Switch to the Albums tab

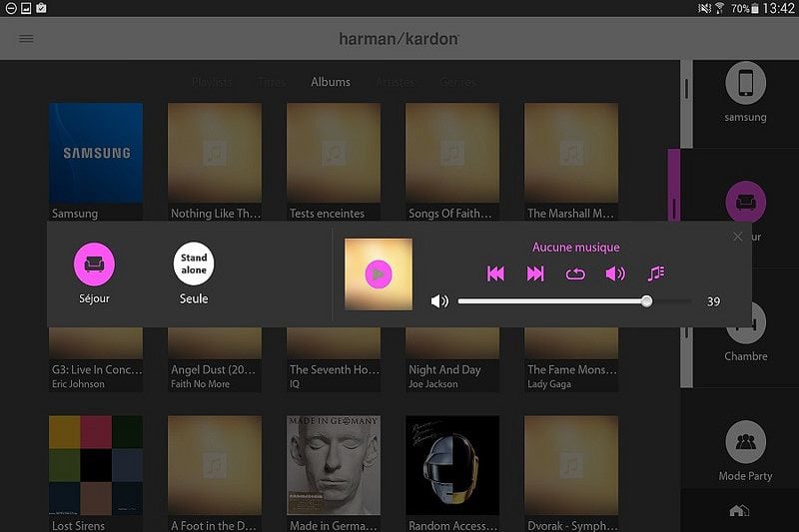[331, 82]
